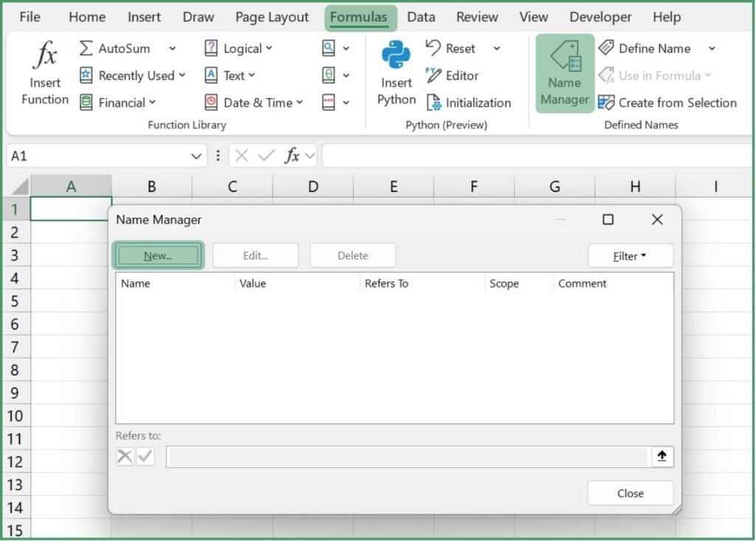Click the Select All corner triangle
Screen dimensions: 756x541
(x=20, y=186)
